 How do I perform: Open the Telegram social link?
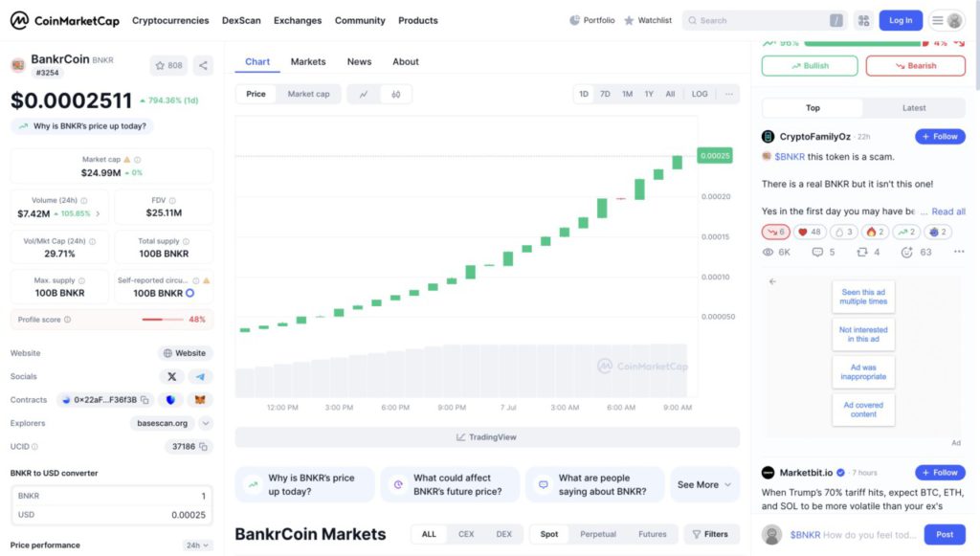(200, 377)
